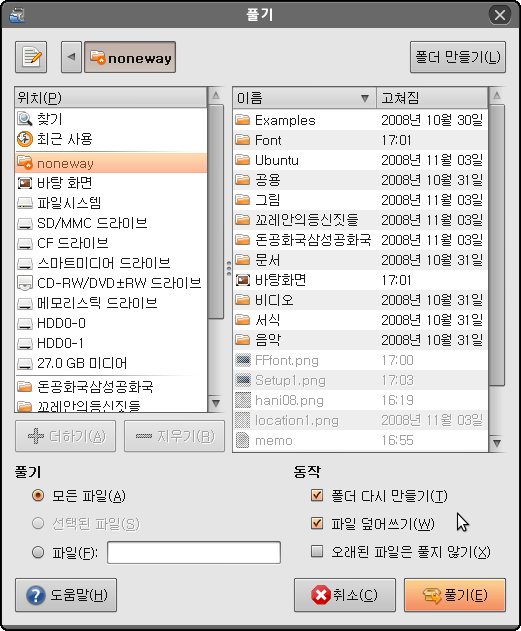Click 이름 column header sort arrow
Image resolution: width=521 pixels, height=631 pixels.
[365, 98]
